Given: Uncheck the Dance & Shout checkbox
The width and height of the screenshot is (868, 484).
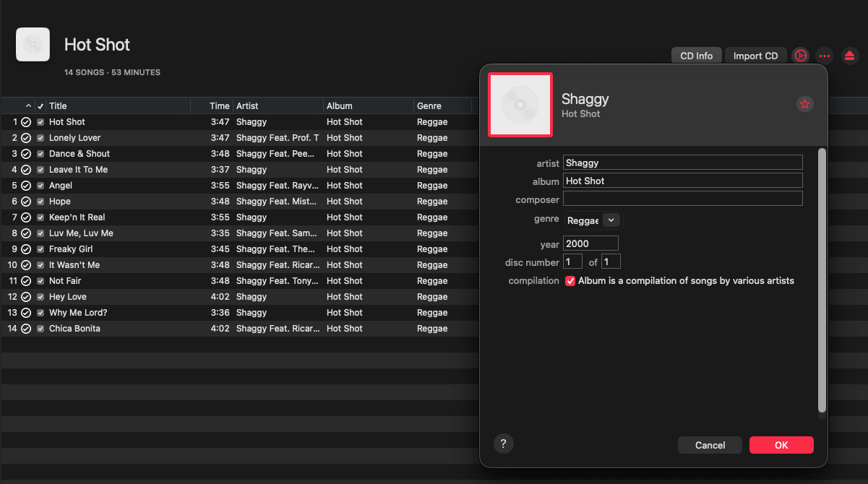Looking at the screenshot, I should 40,154.
